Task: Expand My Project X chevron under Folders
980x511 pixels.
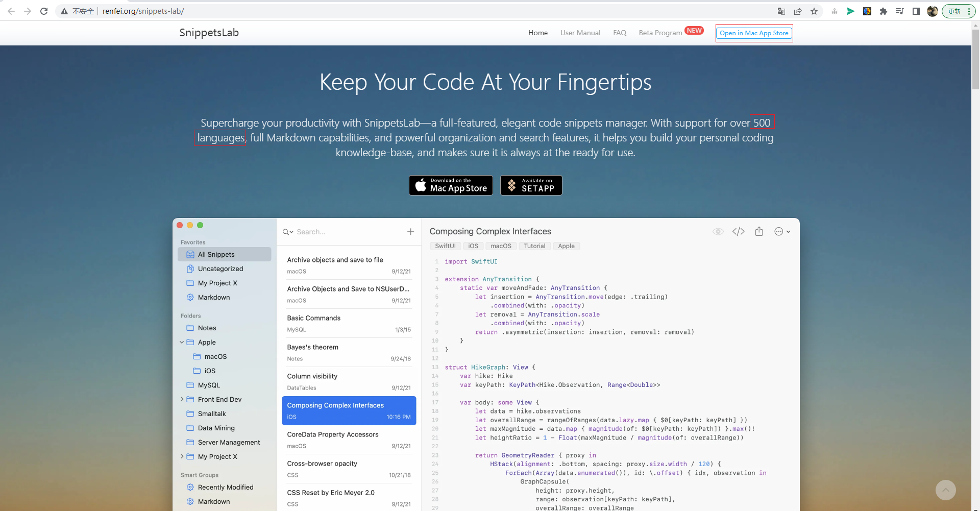Action: click(182, 456)
